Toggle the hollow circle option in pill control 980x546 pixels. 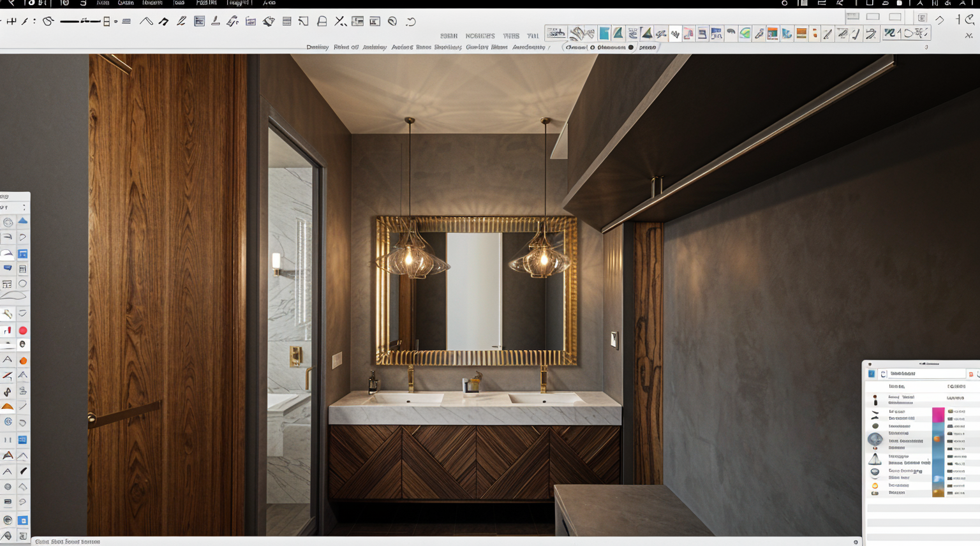point(592,47)
